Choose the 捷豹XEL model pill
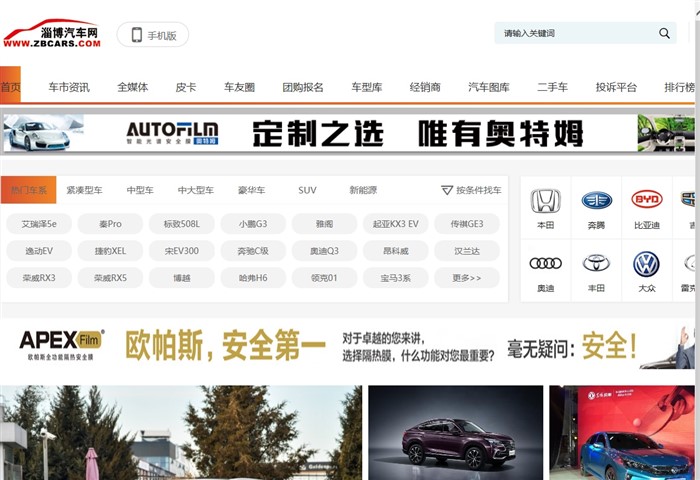 110,251
